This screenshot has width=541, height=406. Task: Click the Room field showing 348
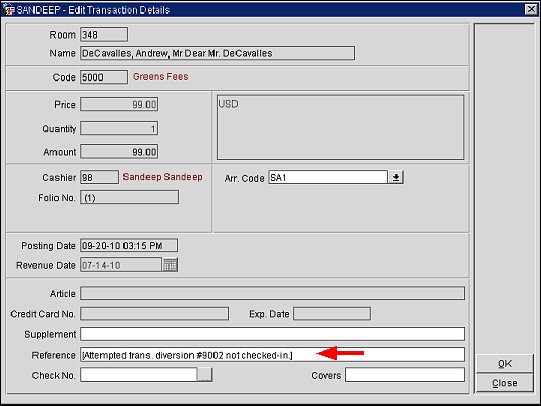(x=104, y=34)
